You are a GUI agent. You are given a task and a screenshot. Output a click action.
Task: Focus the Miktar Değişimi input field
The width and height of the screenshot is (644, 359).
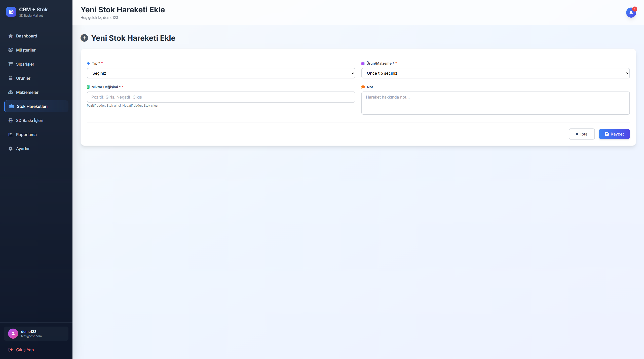tap(221, 97)
